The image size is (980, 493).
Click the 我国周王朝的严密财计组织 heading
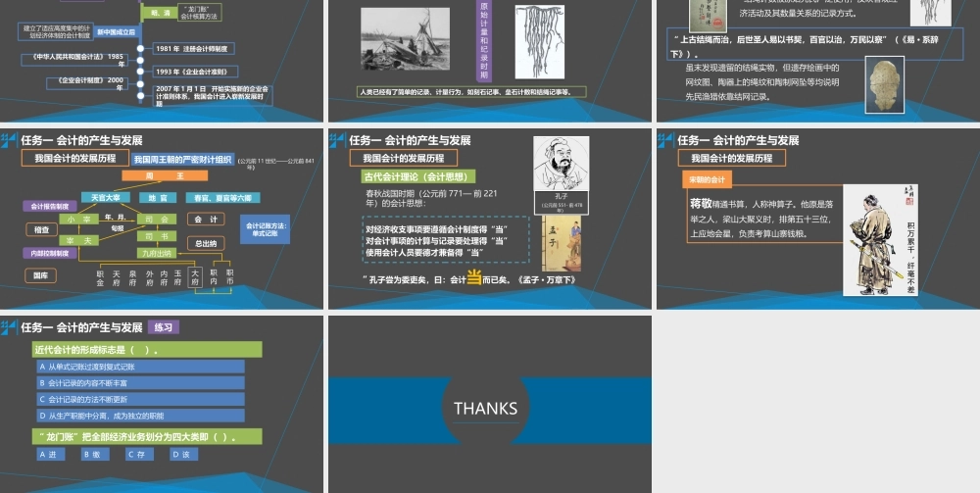click(182, 160)
